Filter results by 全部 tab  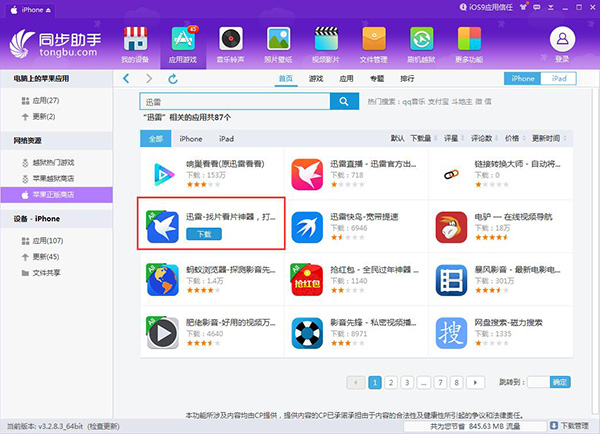point(156,139)
